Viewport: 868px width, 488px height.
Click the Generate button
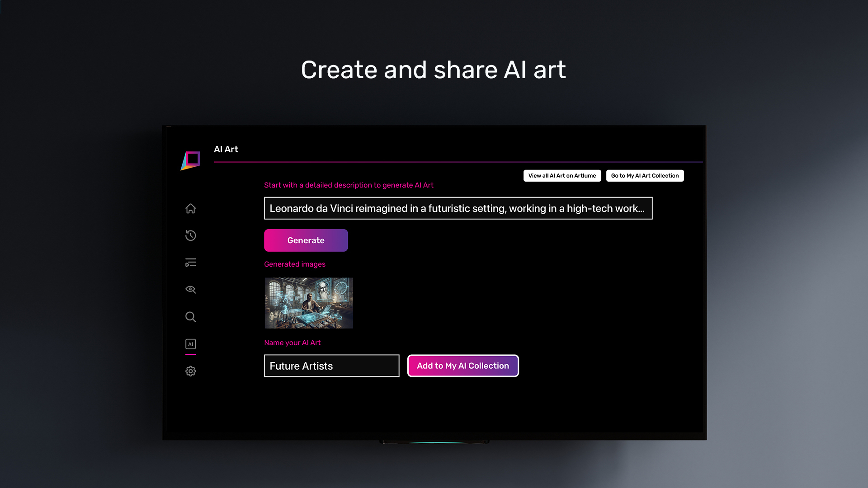point(306,240)
